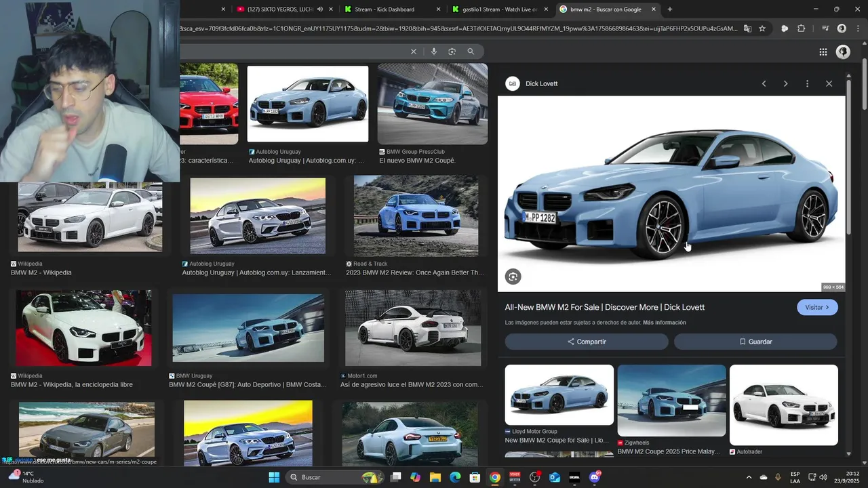868x488 pixels.
Task: Click the Guardar button
Action: tap(755, 342)
